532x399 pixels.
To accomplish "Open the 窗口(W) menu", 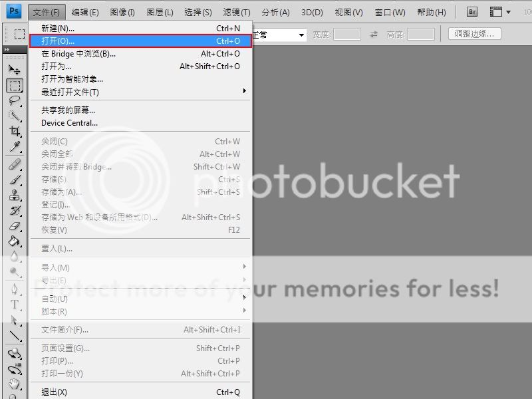I will 390,13.
